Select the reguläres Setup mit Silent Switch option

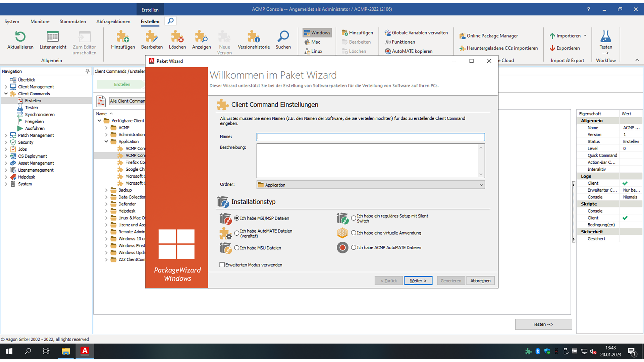[x=354, y=218]
